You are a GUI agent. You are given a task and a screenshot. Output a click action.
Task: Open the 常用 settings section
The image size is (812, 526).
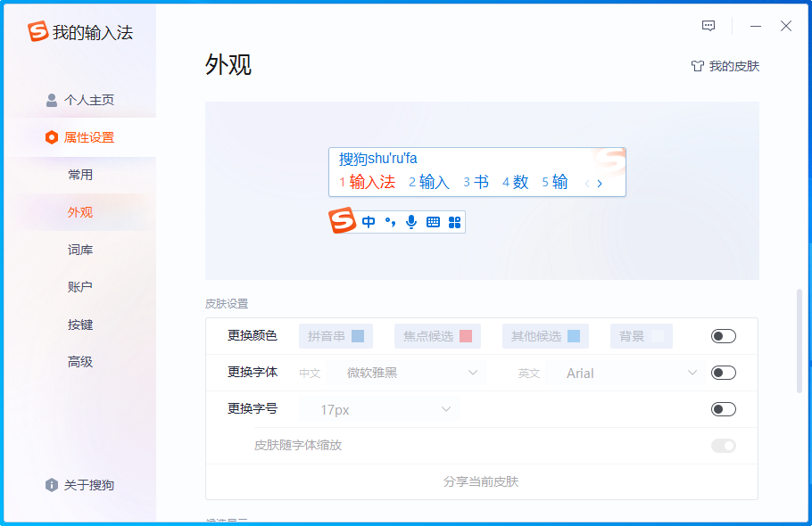tap(80, 175)
